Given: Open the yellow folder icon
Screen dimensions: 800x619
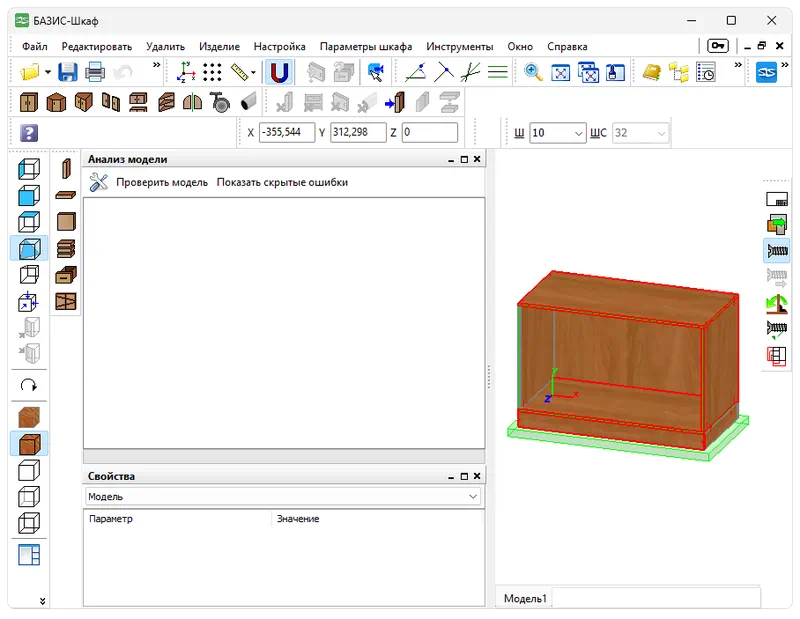Looking at the screenshot, I should pyautogui.click(x=30, y=72).
